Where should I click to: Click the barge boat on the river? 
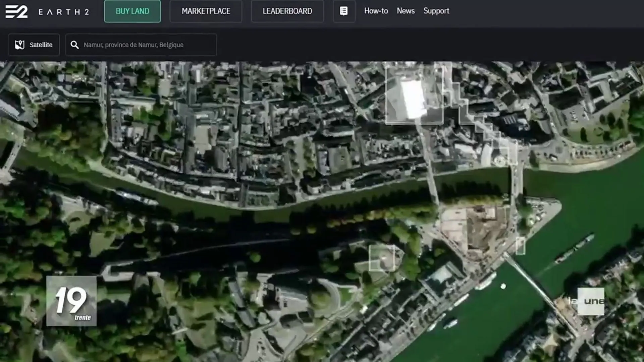point(574,249)
